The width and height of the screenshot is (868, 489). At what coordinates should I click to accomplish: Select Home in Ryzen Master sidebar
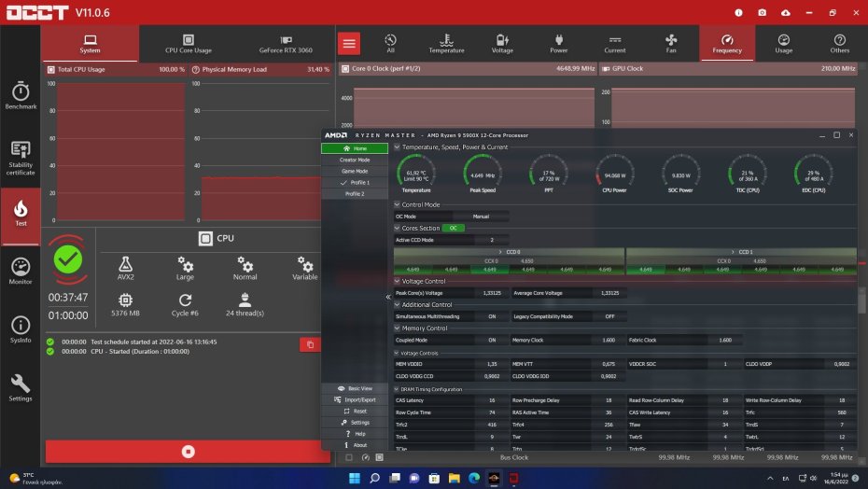pyautogui.click(x=355, y=148)
